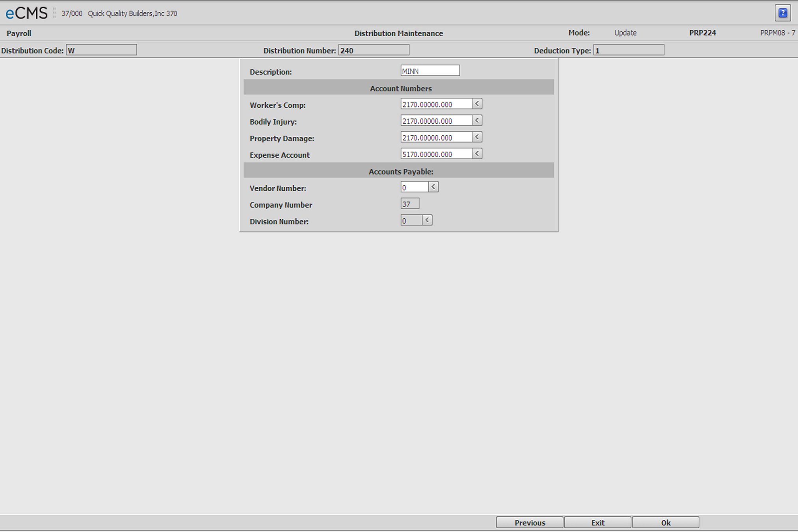Click the Vendor Number: label
Viewport: 798px width, 532px height.
click(x=278, y=188)
